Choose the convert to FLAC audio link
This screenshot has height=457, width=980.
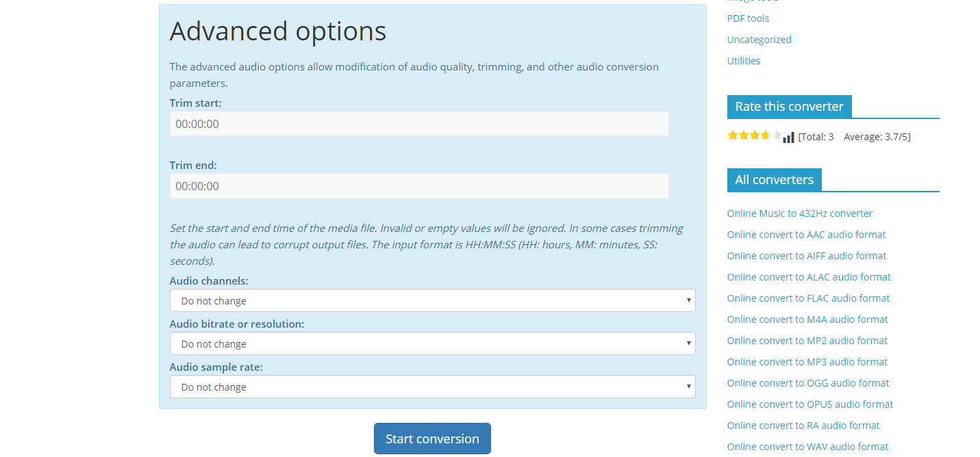(808, 298)
